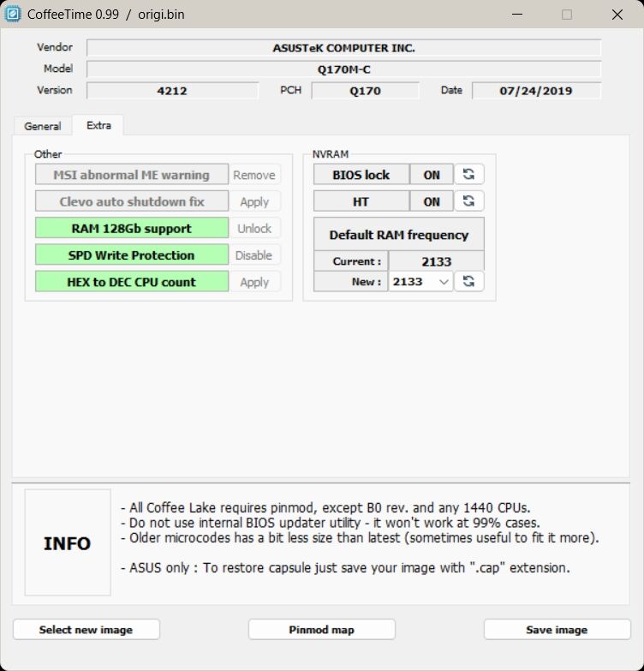Toggle BIOS lock ON state

[x=431, y=175]
